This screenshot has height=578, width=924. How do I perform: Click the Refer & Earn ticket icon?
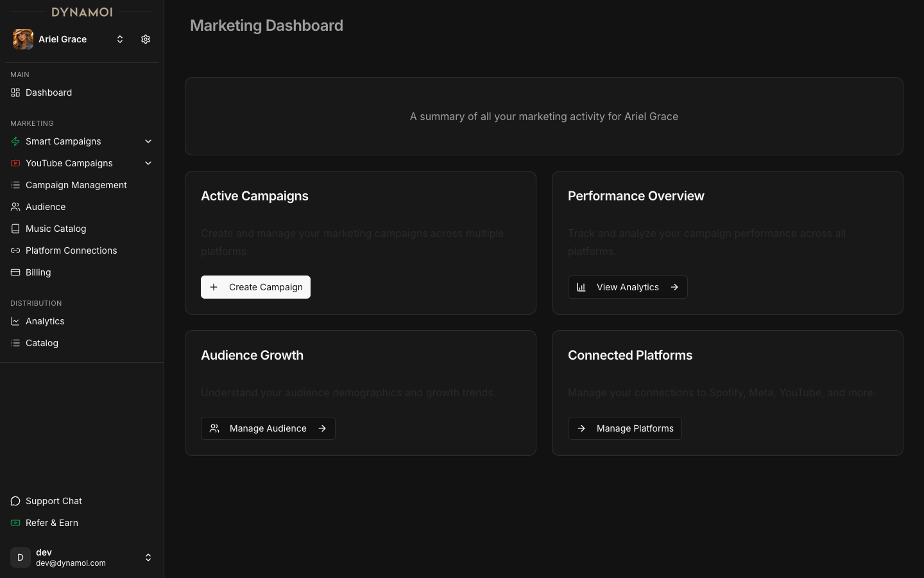pos(15,523)
